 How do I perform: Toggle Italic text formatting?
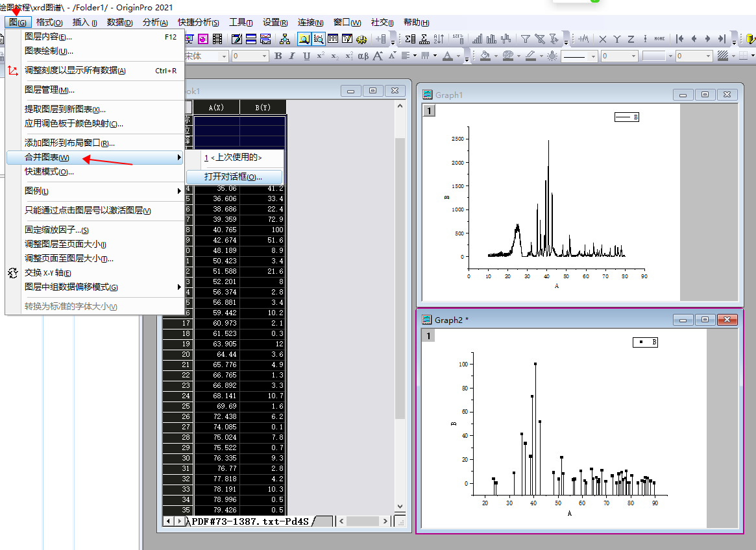(x=292, y=56)
